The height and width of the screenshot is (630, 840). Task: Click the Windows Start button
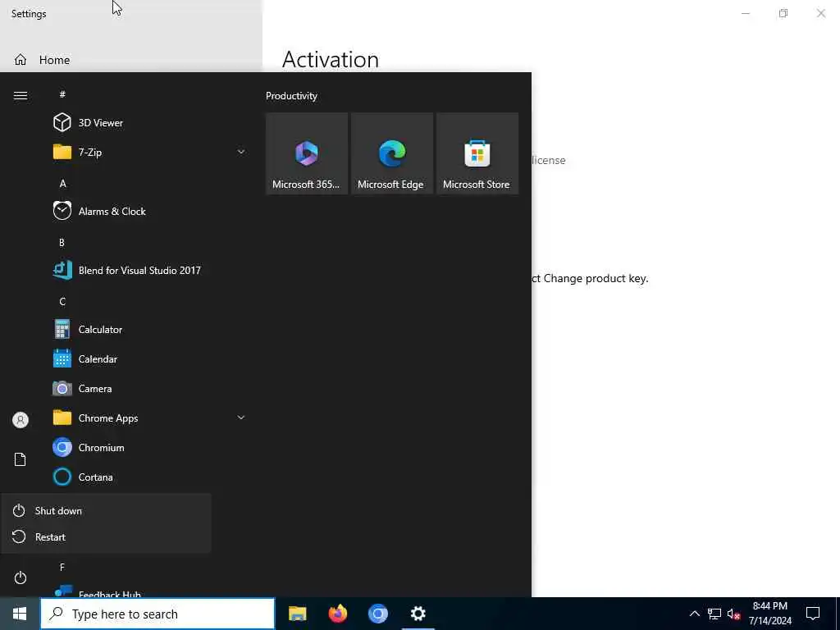pyautogui.click(x=20, y=614)
